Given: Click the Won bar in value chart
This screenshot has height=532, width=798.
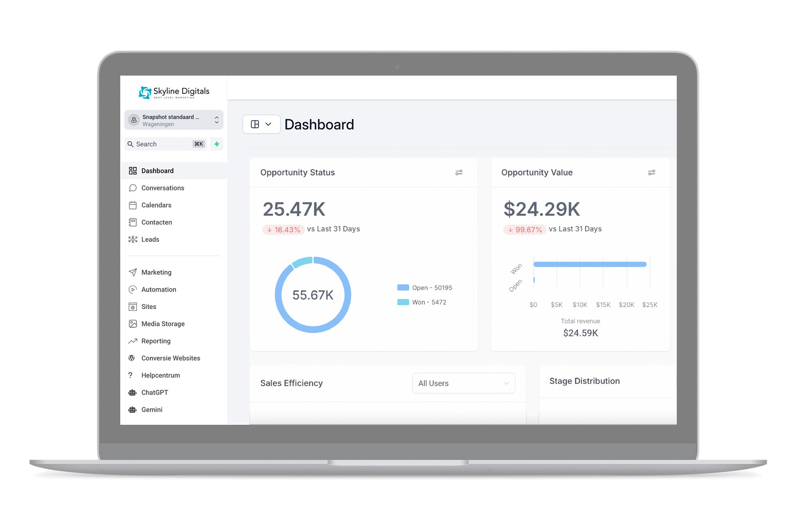Looking at the screenshot, I should pyautogui.click(x=589, y=264).
